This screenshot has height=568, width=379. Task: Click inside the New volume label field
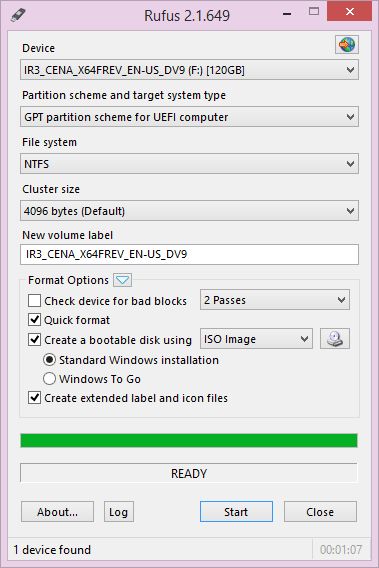[189, 254]
